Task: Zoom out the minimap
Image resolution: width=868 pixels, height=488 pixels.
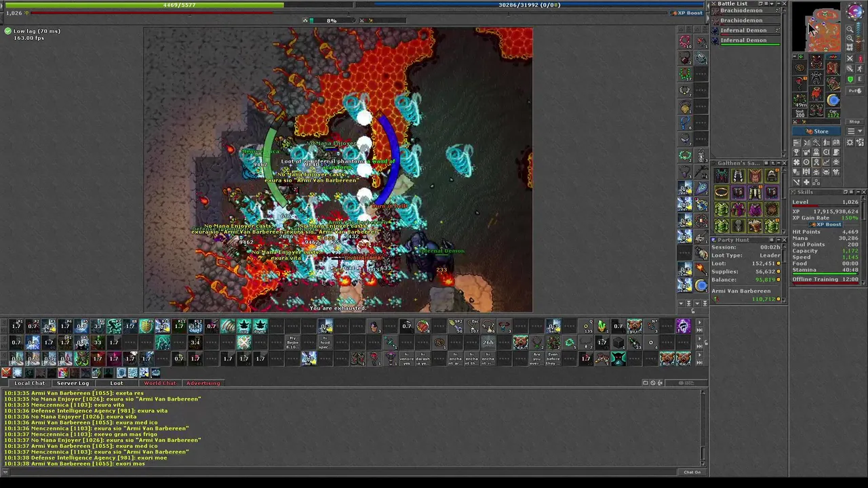Action: pos(850,29)
